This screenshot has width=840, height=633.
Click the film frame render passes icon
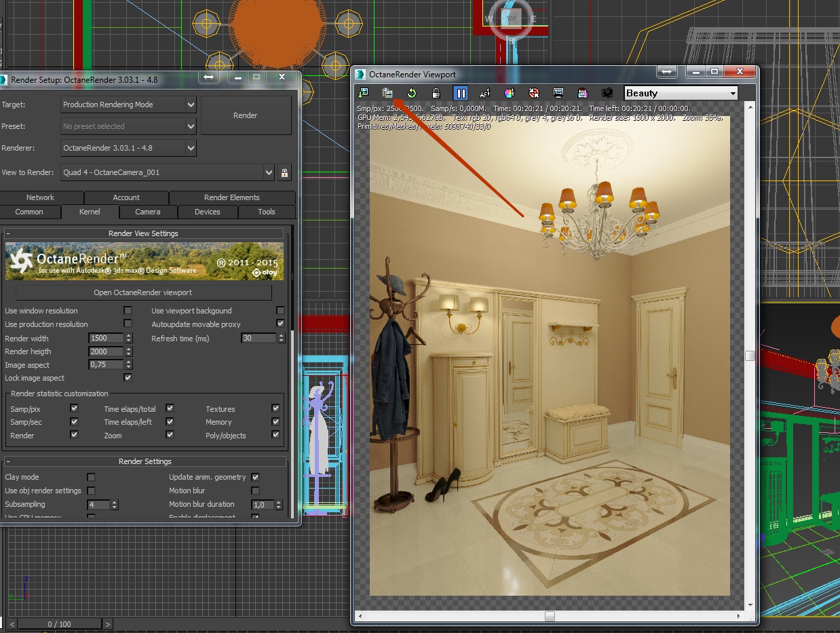[583, 93]
